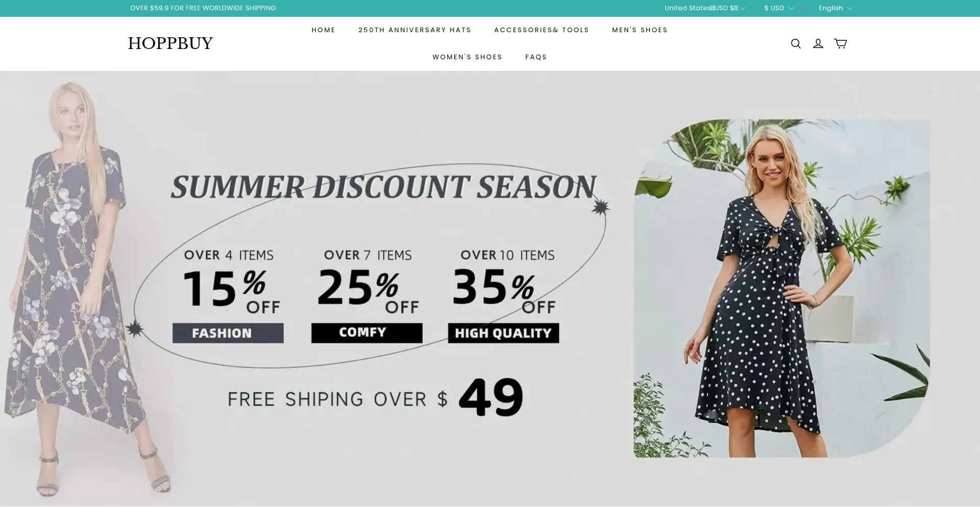View the shopping cart icon

point(840,44)
